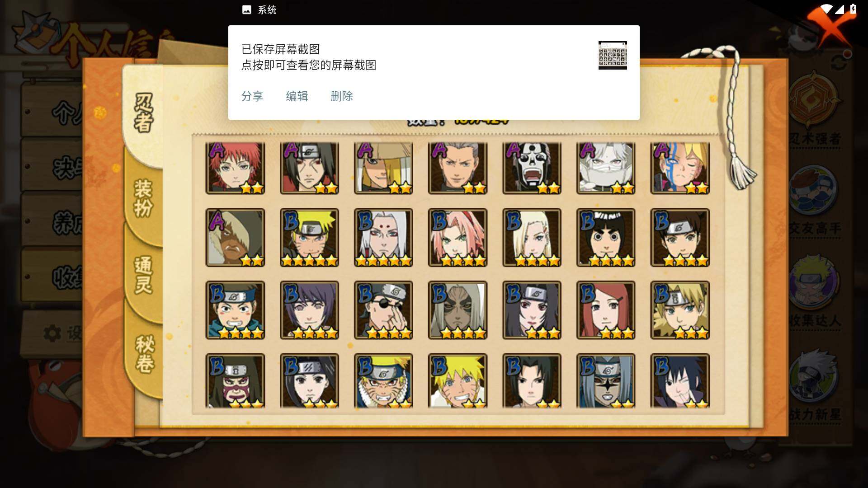Select the red-haired Sasori ninja portrait

(x=235, y=168)
